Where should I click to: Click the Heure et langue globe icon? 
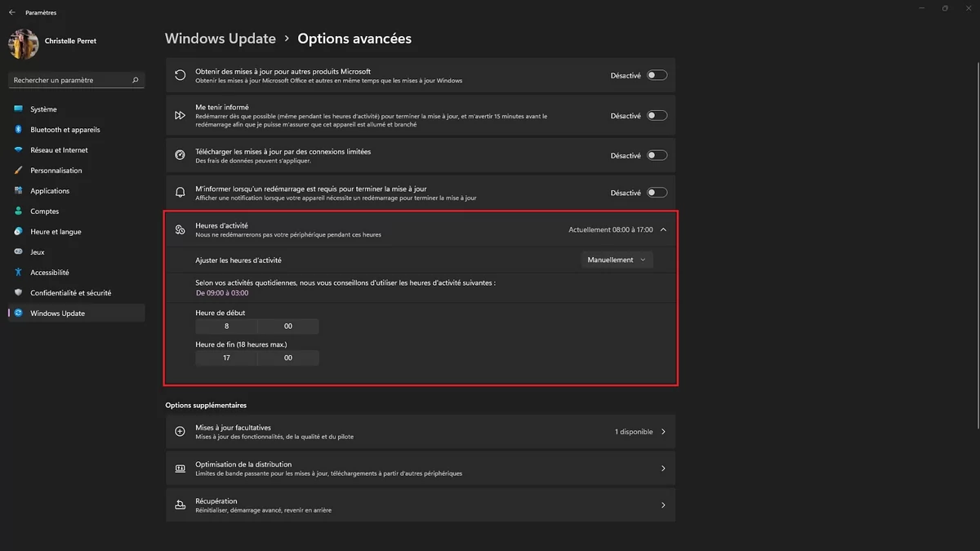click(x=19, y=232)
